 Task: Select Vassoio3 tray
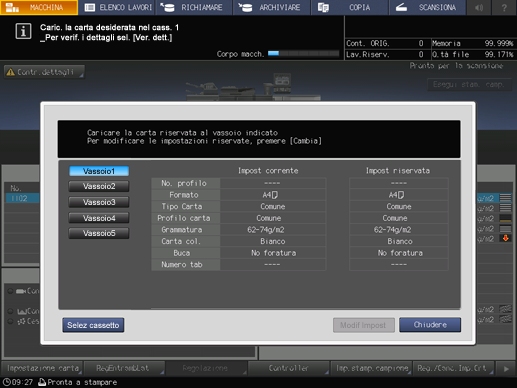coord(99,202)
